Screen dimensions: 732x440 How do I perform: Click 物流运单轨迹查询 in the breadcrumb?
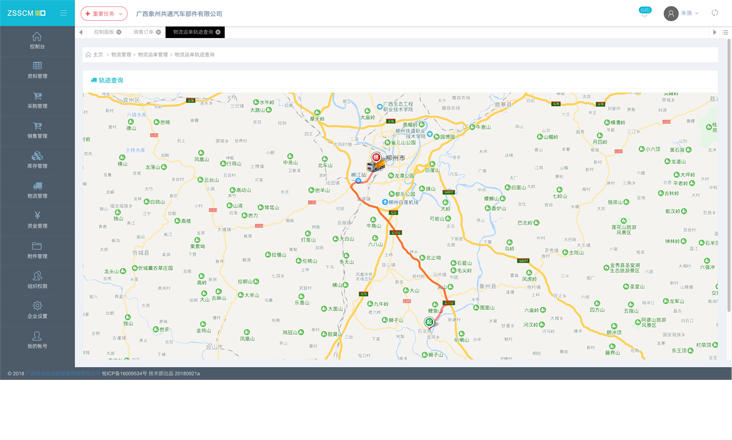click(195, 55)
